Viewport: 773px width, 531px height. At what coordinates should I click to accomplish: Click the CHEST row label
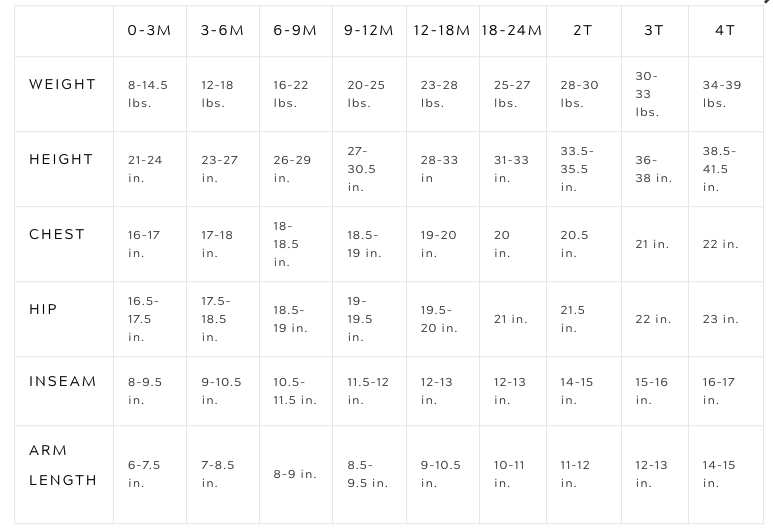57,235
